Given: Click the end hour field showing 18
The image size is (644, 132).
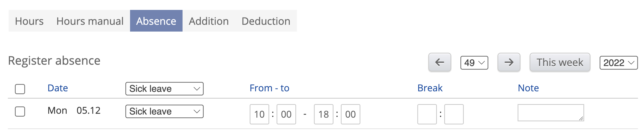Looking at the screenshot, I should 324,114.
